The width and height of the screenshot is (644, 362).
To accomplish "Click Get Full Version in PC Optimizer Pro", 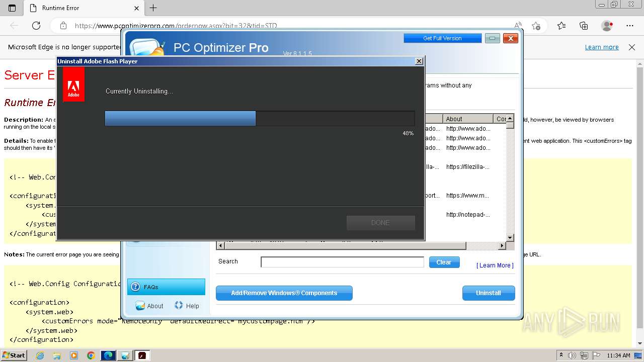I will click(x=442, y=38).
